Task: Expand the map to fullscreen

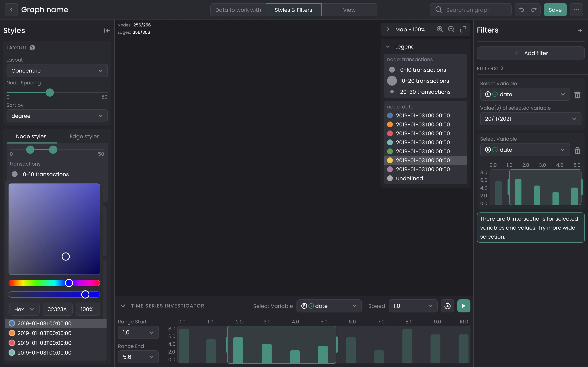Action: (463, 29)
